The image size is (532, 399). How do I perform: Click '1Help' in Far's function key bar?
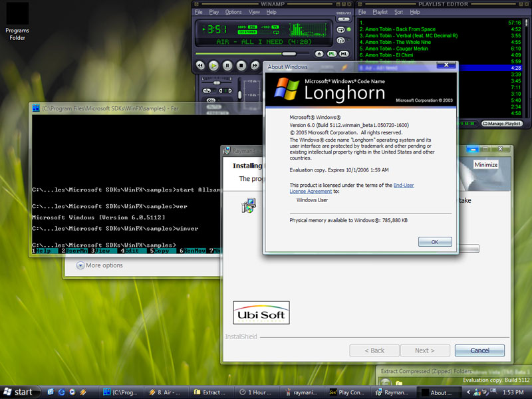[x=44, y=251]
